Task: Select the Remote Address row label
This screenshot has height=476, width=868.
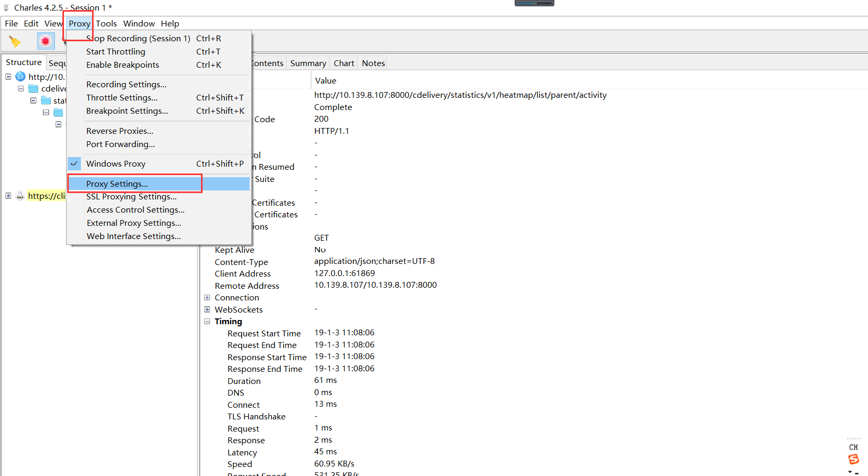Action: click(x=247, y=286)
